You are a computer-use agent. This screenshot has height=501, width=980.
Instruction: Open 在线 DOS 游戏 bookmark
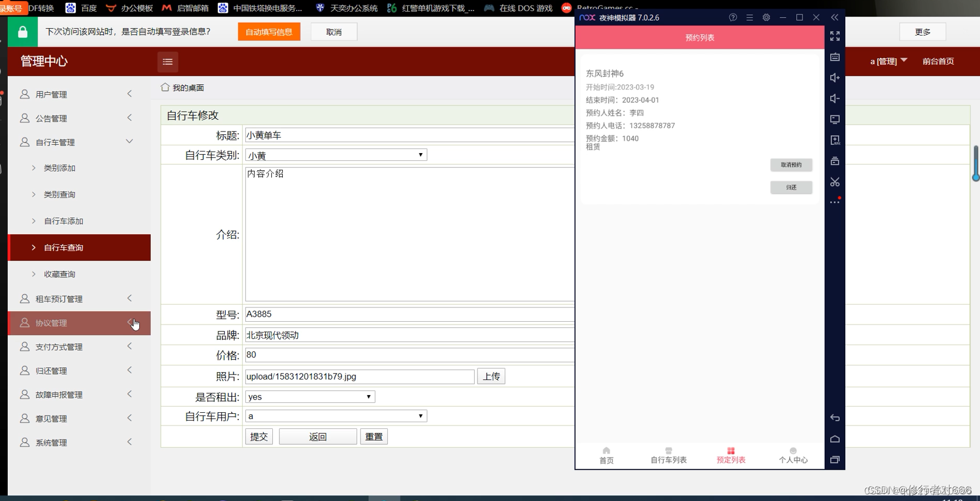[519, 8]
